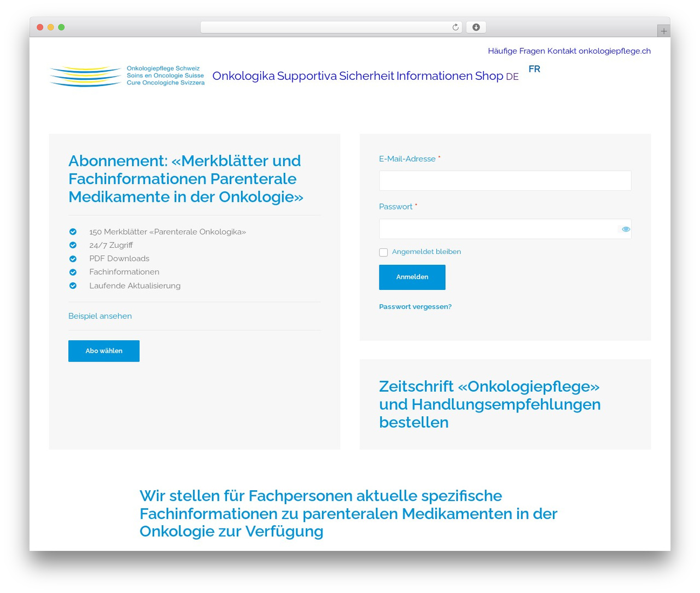700x593 pixels.
Task: Click checkmark icon next to 150 Merkblätter
Action: (73, 232)
